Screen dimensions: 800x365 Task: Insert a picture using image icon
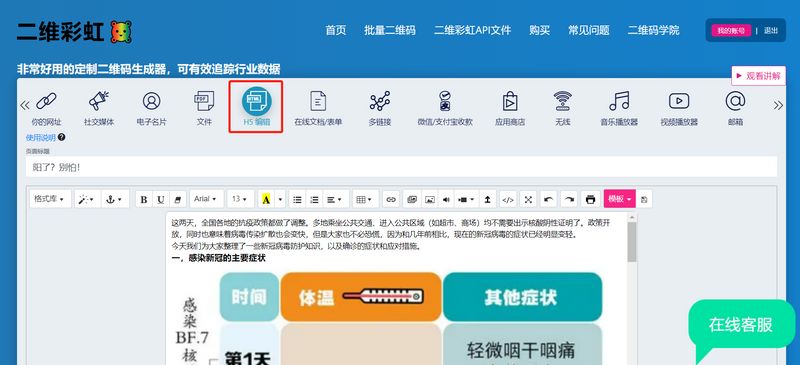pyautogui.click(x=430, y=199)
